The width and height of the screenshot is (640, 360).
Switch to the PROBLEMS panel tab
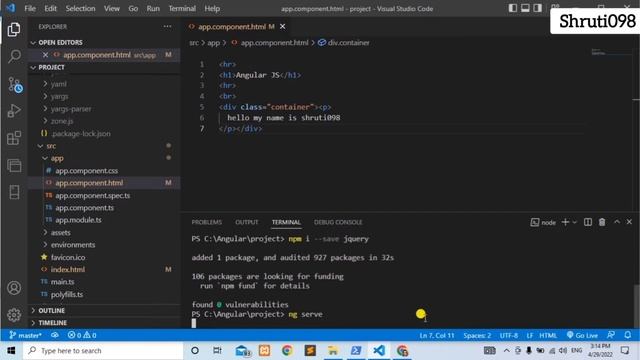207,222
